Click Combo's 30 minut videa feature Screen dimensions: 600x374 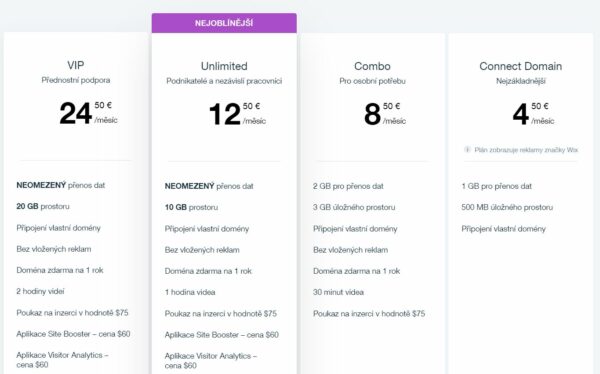coord(338,292)
